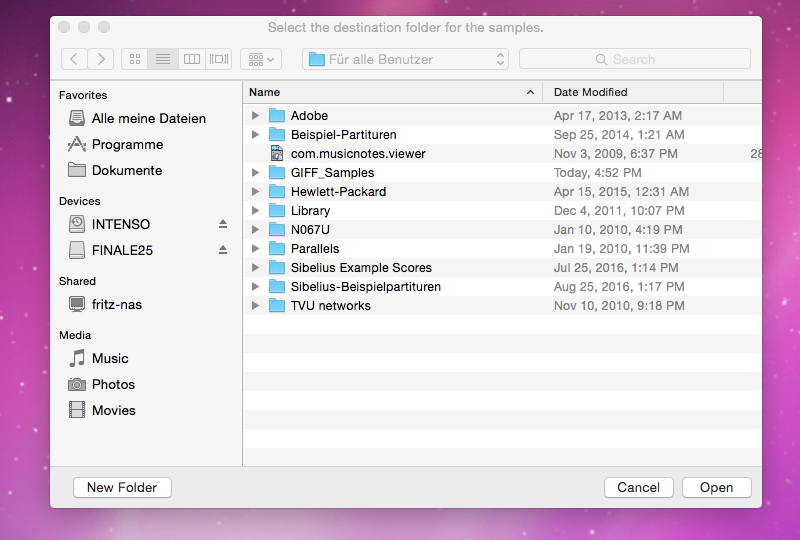Open the item arrangement dropdown
Viewport: 800px width, 540px height.
pos(260,59)
